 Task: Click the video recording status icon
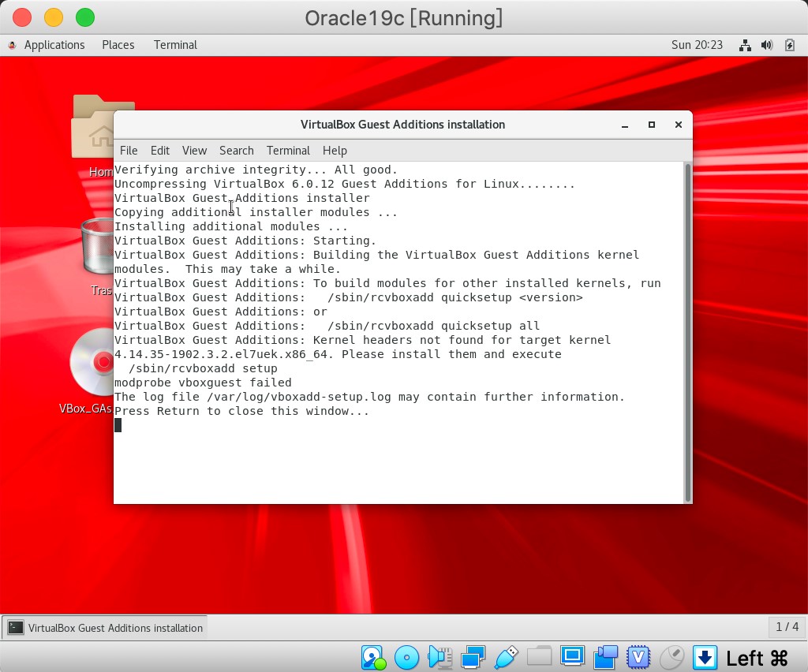(x=605, y=658)
